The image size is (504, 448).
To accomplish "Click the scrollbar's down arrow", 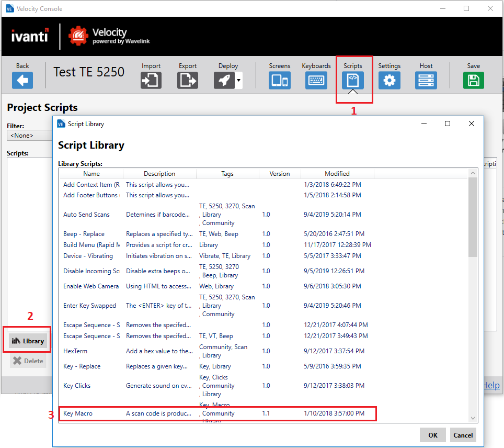I will 473,417.
